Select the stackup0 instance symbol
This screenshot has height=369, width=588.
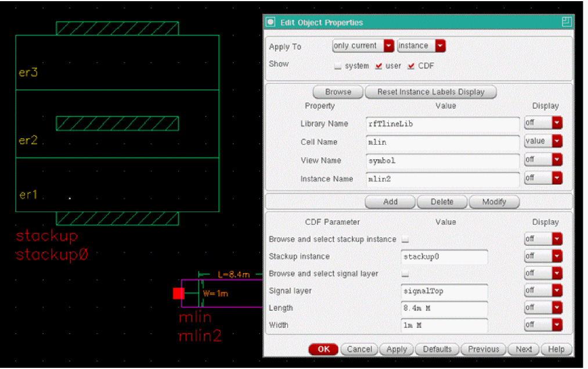point(117,123)
